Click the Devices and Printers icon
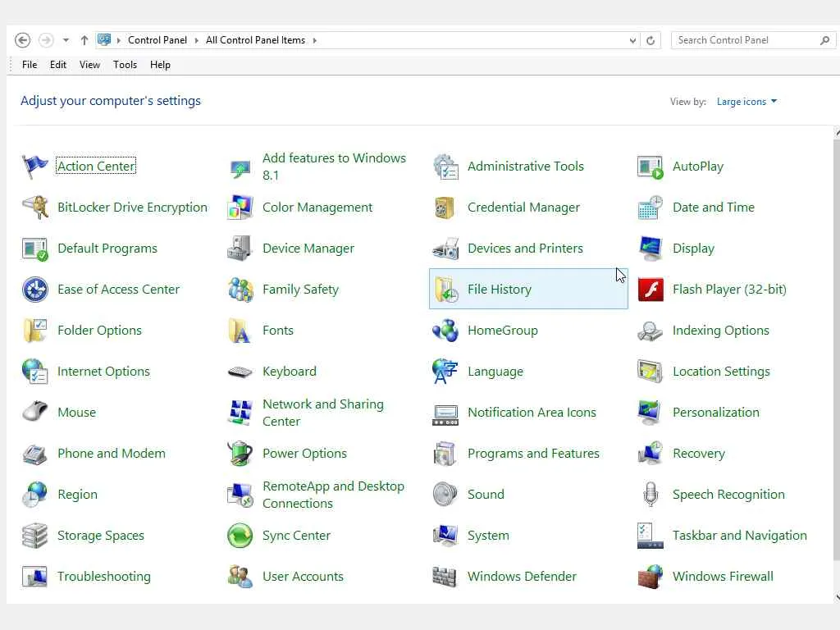 (x=445, y=249)
